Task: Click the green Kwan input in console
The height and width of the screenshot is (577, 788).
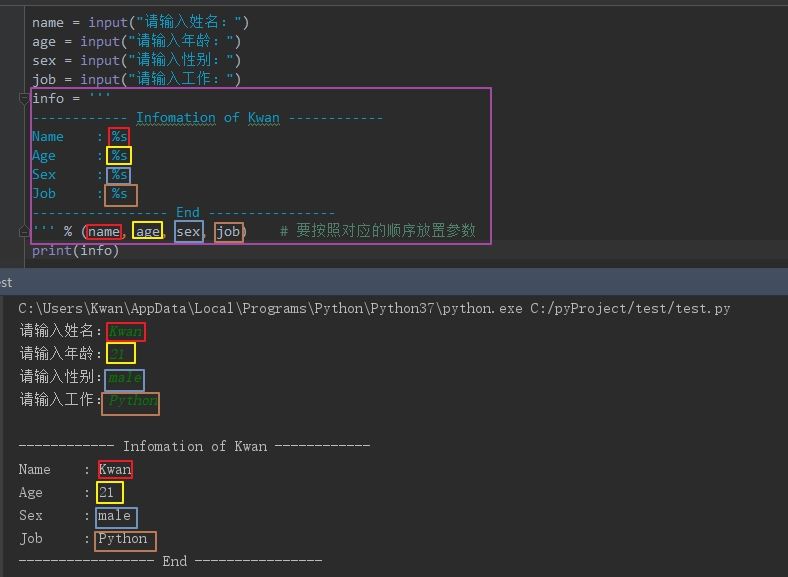Action: [126, 332]
